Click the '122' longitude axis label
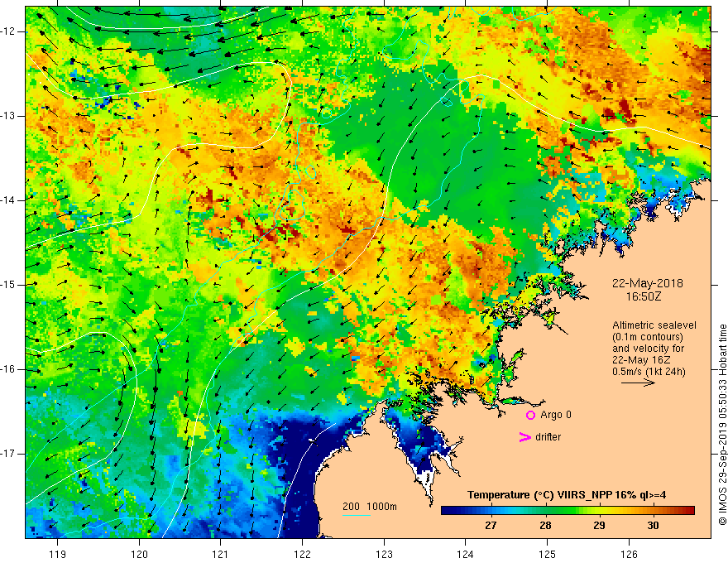The width and height of the screenshot is (728, 563). pyautogui.click(x=302, y=554)
